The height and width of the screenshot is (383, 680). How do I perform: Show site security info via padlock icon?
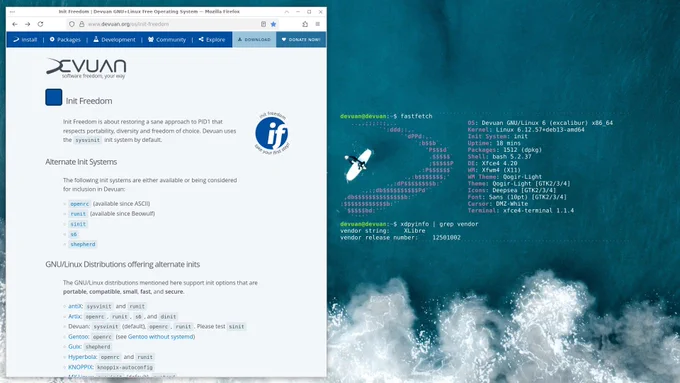click(82, 24)
